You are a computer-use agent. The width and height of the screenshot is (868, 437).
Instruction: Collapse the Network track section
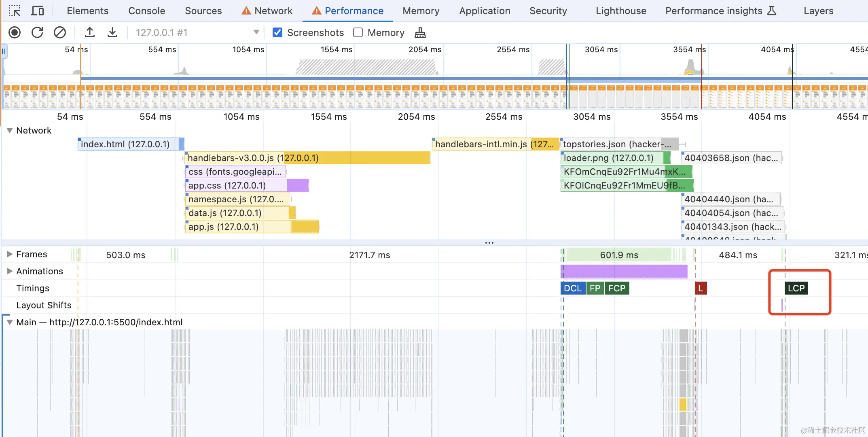pyautogui.click(x=10, y=130)
